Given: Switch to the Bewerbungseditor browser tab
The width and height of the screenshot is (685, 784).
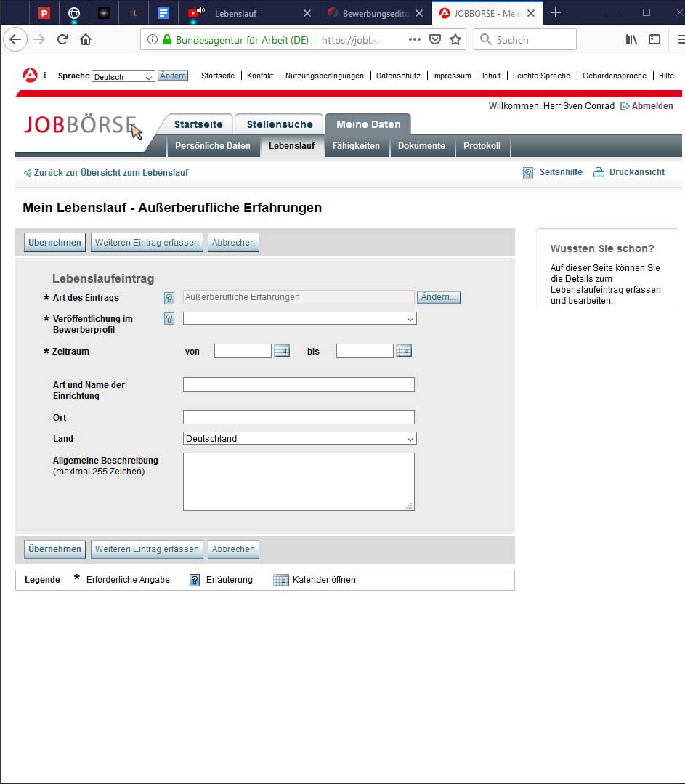Looking at the screenshot, I should click(375, 14).
